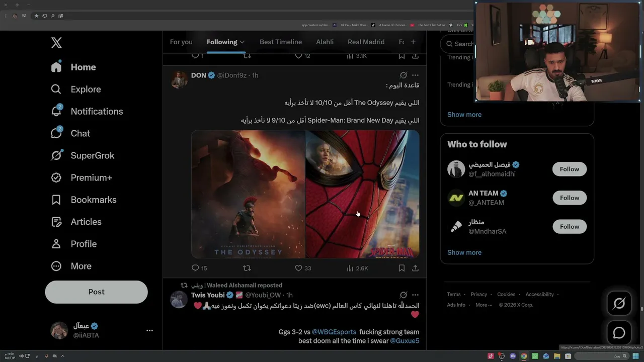The image size is (644, 362).
Task: Open the AN TEAM profile avatar
Action: (456, 198)
